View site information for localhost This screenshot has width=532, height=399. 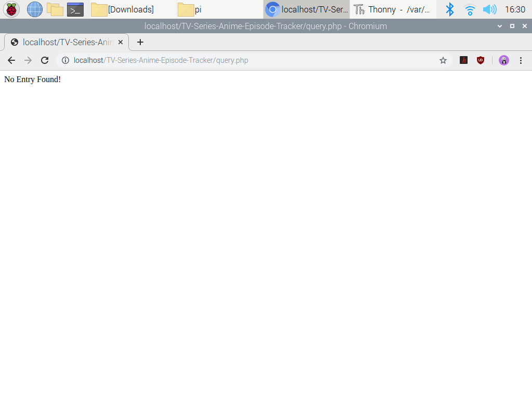tap(65, 60)
